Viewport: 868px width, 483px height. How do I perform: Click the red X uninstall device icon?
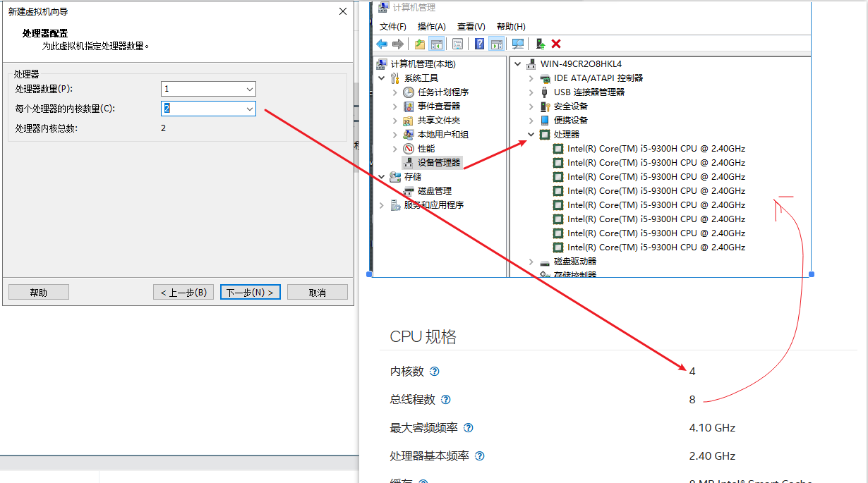556,44
